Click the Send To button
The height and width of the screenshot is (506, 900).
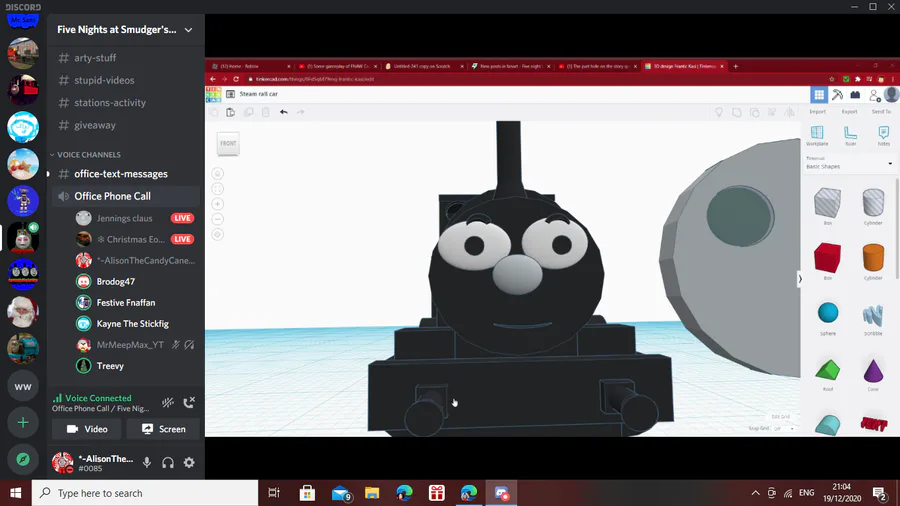881,112
